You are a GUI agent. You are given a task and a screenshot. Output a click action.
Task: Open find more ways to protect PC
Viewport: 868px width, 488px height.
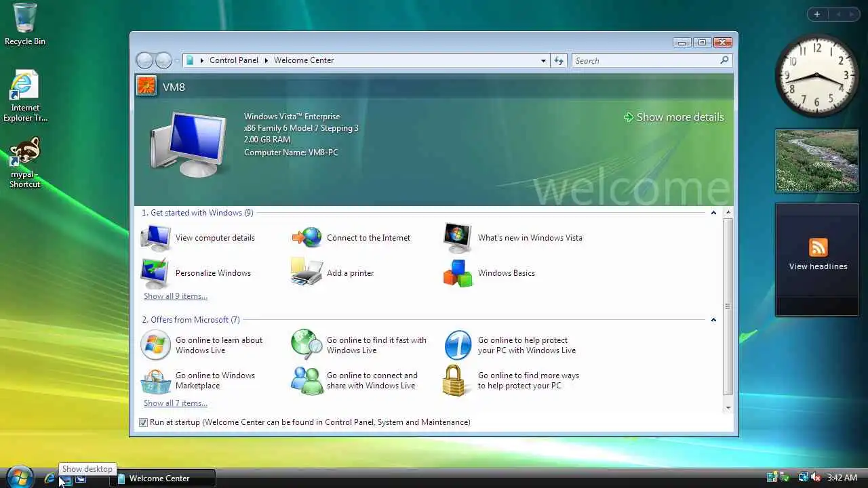[x=511, y=381]
